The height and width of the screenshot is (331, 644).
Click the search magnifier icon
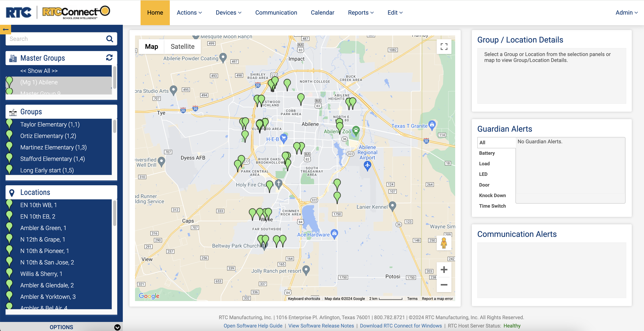(109, 39)
